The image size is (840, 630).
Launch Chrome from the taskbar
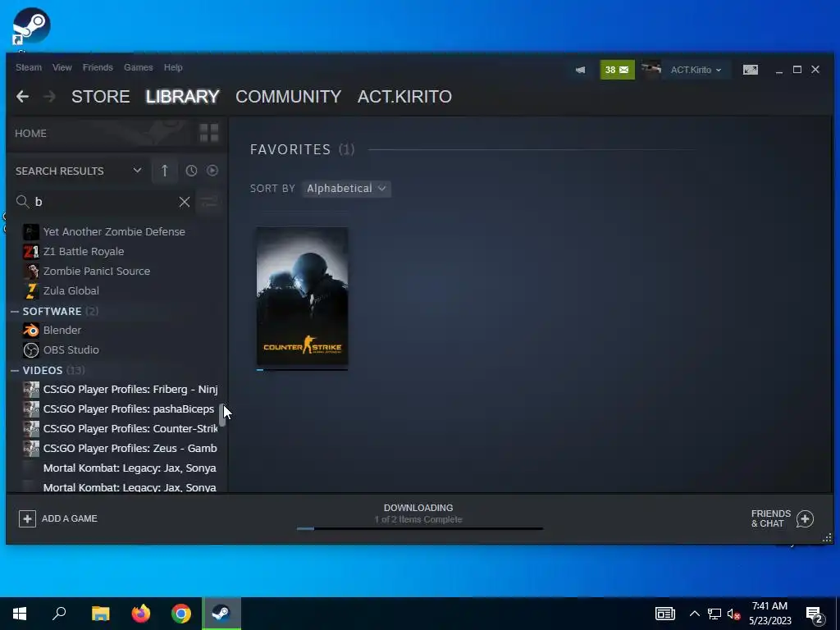[181, 614]
